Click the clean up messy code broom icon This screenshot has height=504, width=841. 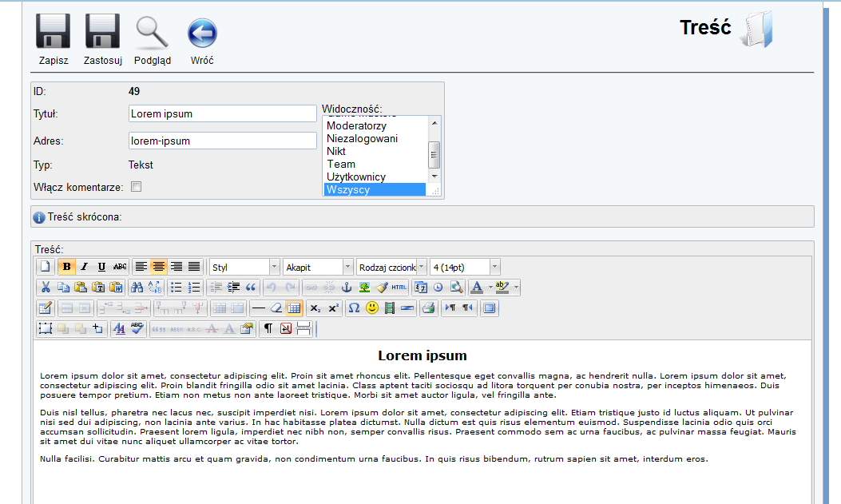coord(382,288)
